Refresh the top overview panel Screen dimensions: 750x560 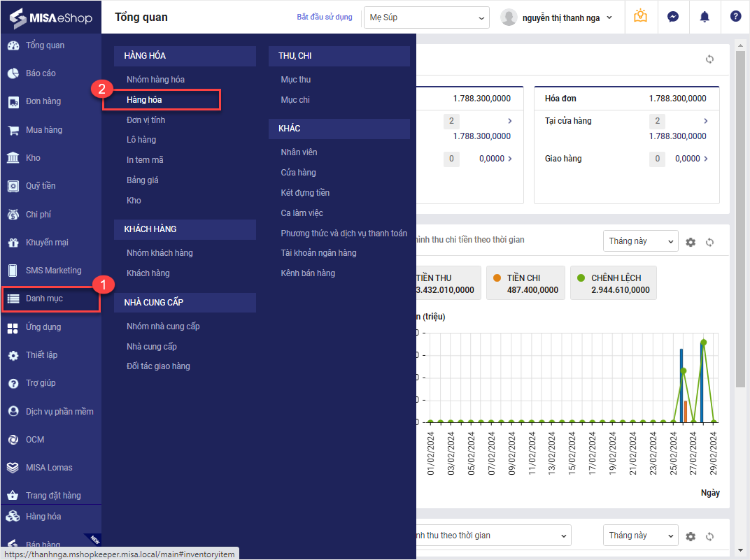pyautogui.click(x=710, y=59)
